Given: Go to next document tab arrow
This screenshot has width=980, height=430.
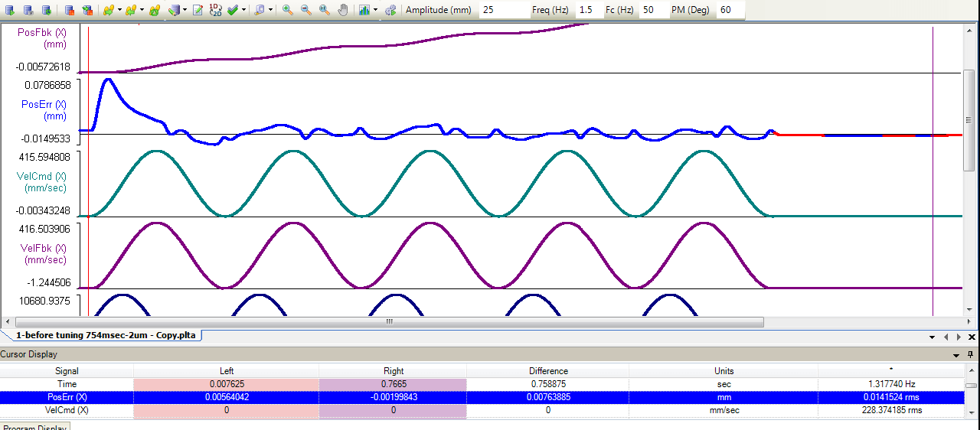Looking at the screenshot, I should tap(959, 337).
